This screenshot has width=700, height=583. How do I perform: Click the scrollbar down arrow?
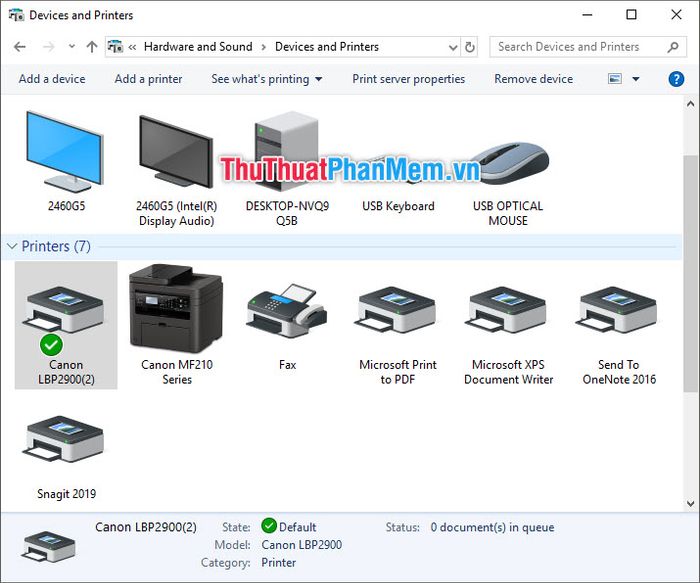(690, 504)
